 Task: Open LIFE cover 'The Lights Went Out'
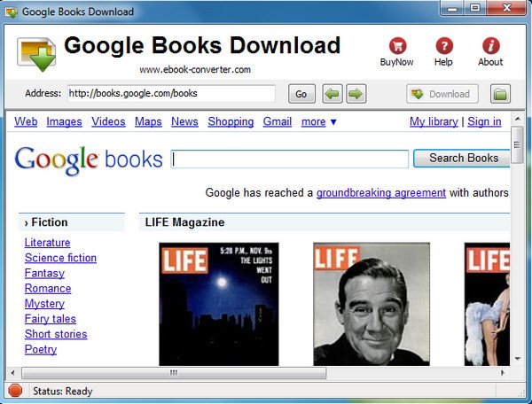(x=219, y=304)
